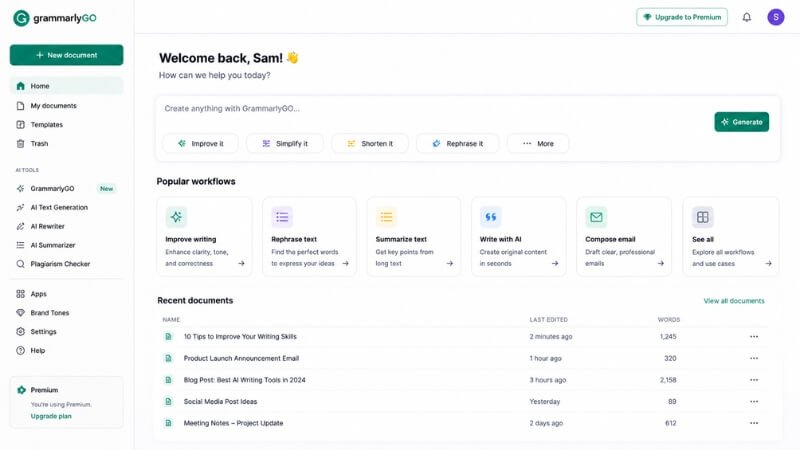Open AI Text Generation tool
Image resolution: width=800 pixels, height=450 pixels.
(66, 207)
